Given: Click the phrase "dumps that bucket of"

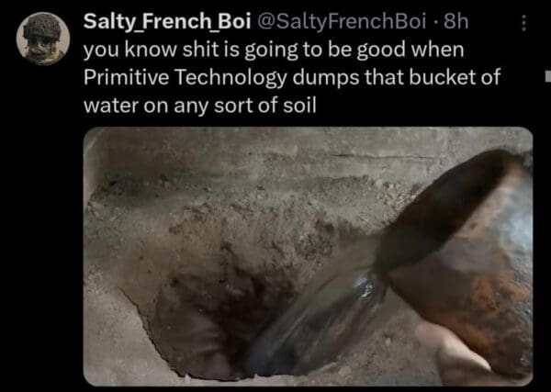Looking at the screenshot, I should pos(397,78).
